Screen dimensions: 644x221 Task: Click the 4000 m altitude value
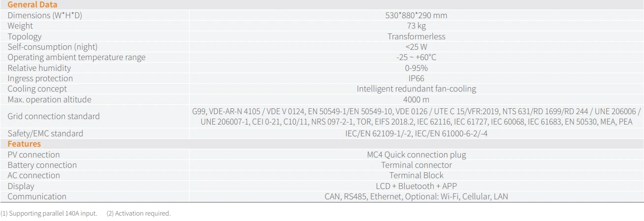click(416, 99)
